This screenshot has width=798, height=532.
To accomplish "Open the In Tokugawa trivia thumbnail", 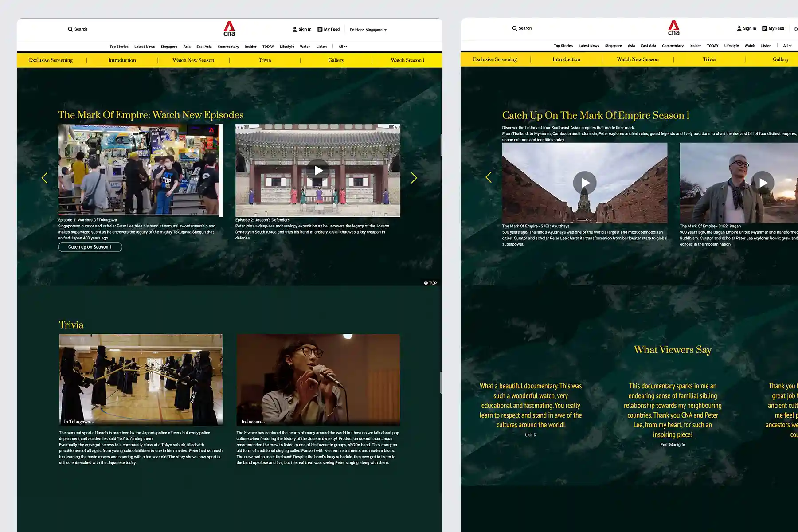I will coord(141,379).
